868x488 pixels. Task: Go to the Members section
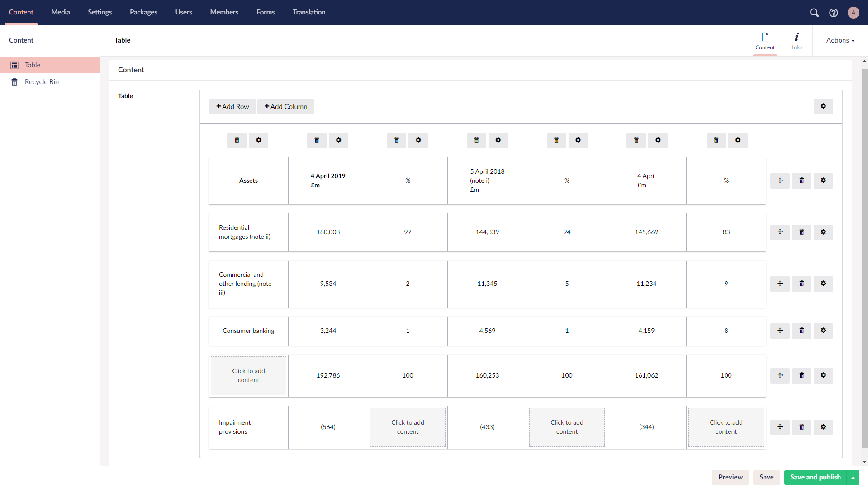(224, 12)
